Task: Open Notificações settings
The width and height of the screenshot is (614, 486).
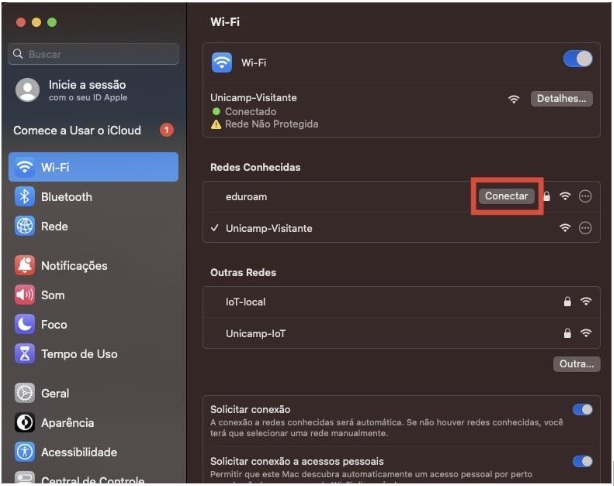Action: (x=93, y=266)
